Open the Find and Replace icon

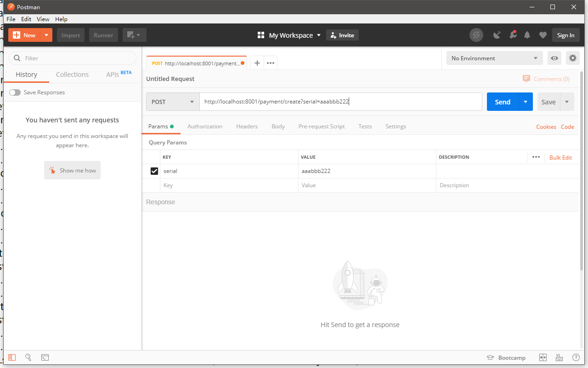[x=28, y=357]
